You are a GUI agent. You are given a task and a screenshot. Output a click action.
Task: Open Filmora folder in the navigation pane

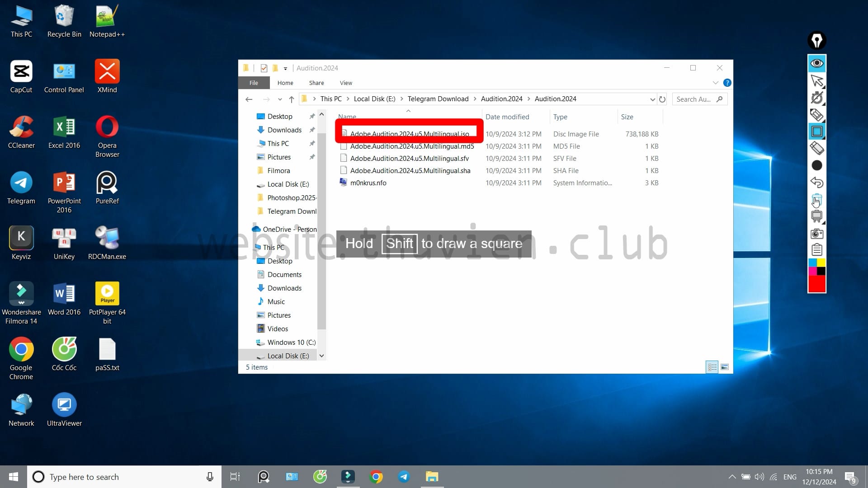[x=278, y=171]
